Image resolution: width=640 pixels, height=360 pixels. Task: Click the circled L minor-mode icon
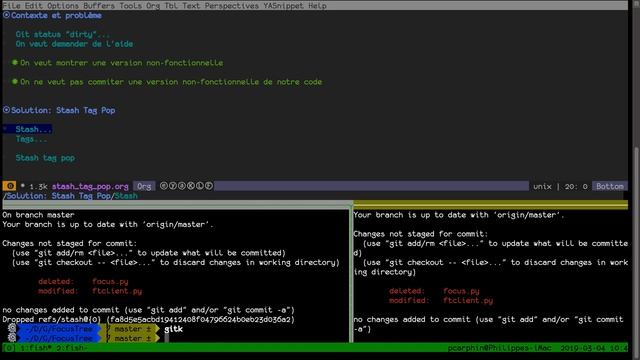coord(200,186)
